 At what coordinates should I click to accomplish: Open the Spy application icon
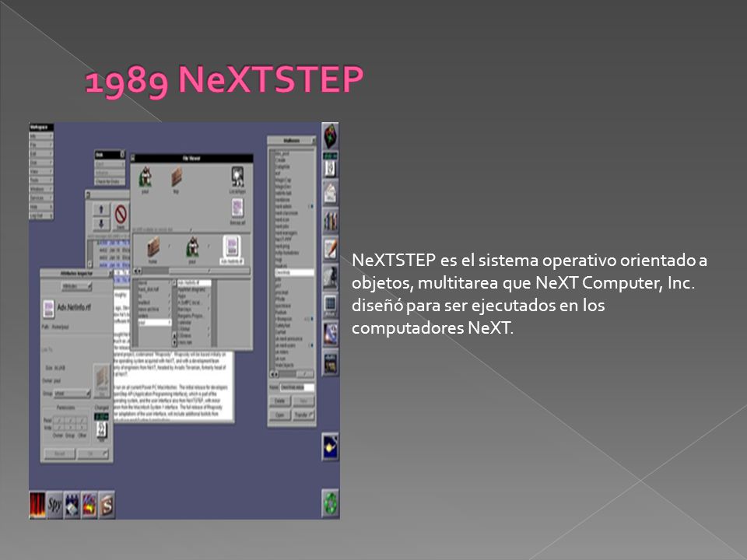[x=54, y=505]
